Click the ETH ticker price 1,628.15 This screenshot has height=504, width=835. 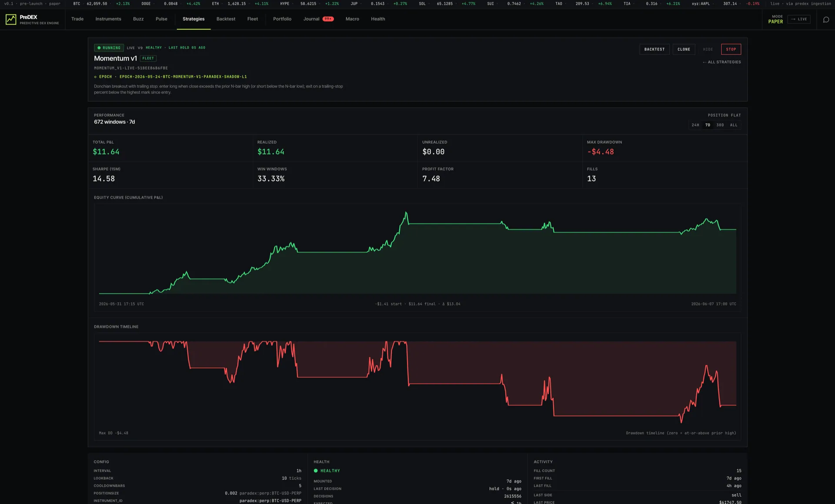click(x=237, y=3)
